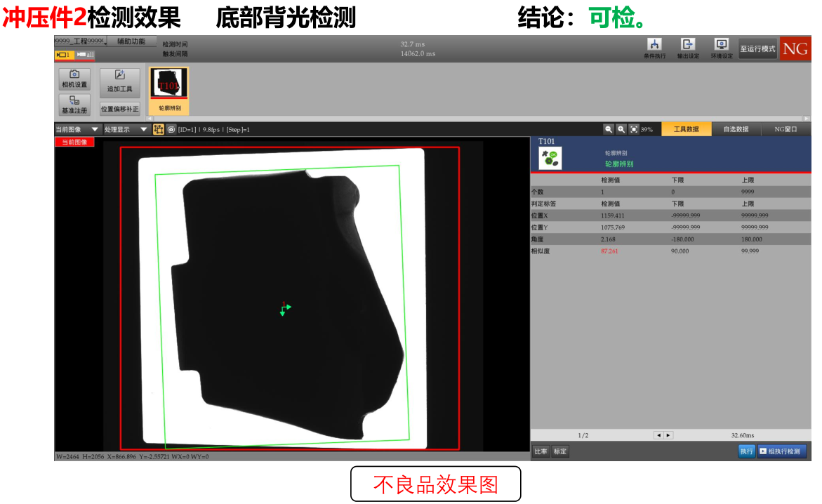Open 环境设定 environment settings
822x504 pixels.
click(x=721, y=48)
